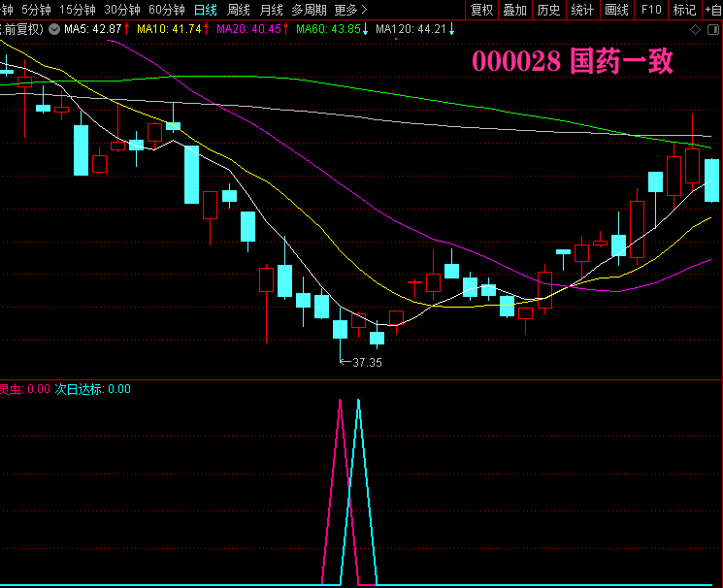This screenshot has height=588, width=723.
Task: Open the 统计 statistics button
Action: pyautogui.click(x=582, y=10)
